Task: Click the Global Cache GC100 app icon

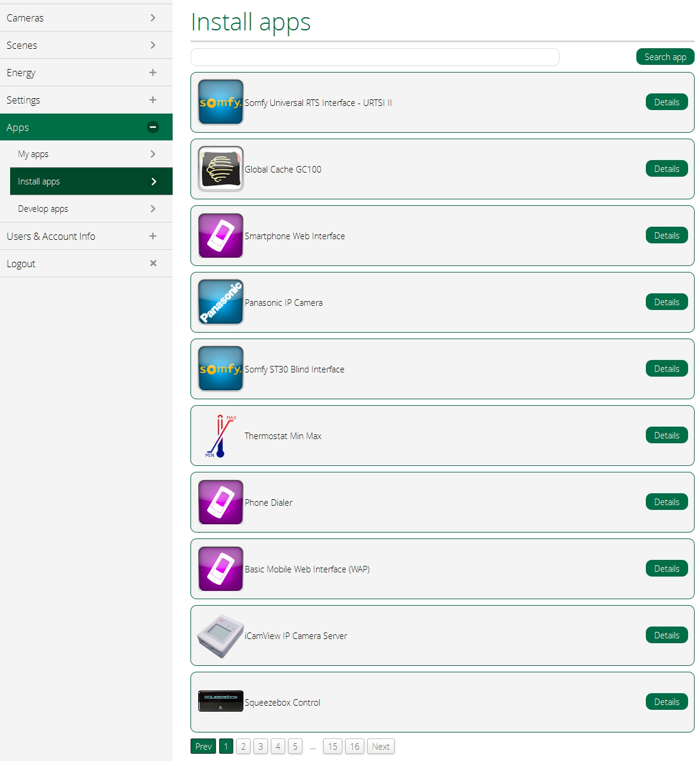Action: 220,169
